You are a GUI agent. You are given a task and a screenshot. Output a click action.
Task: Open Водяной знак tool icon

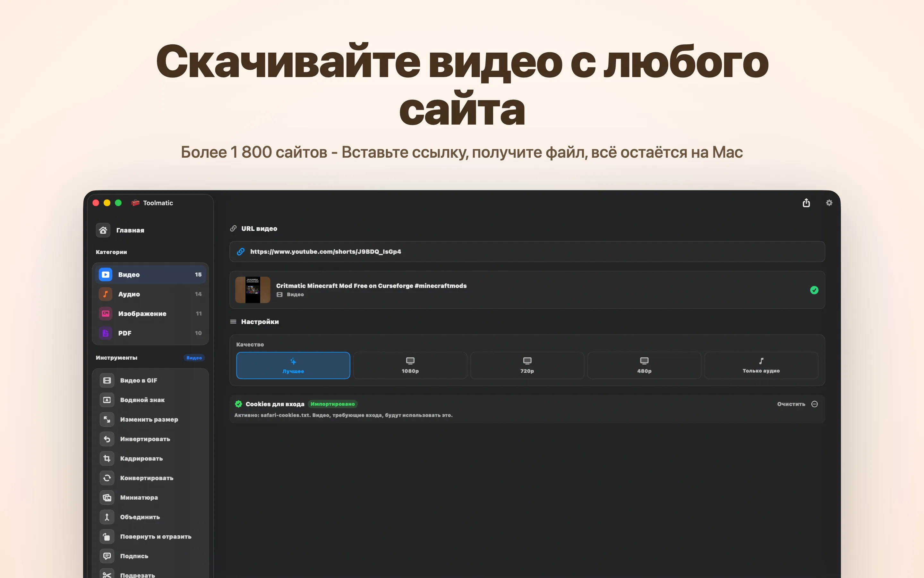[107, 400]
